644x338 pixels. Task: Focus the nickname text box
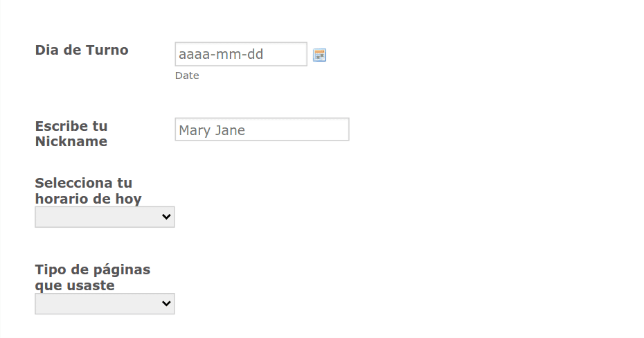click(x=262, y=130)
